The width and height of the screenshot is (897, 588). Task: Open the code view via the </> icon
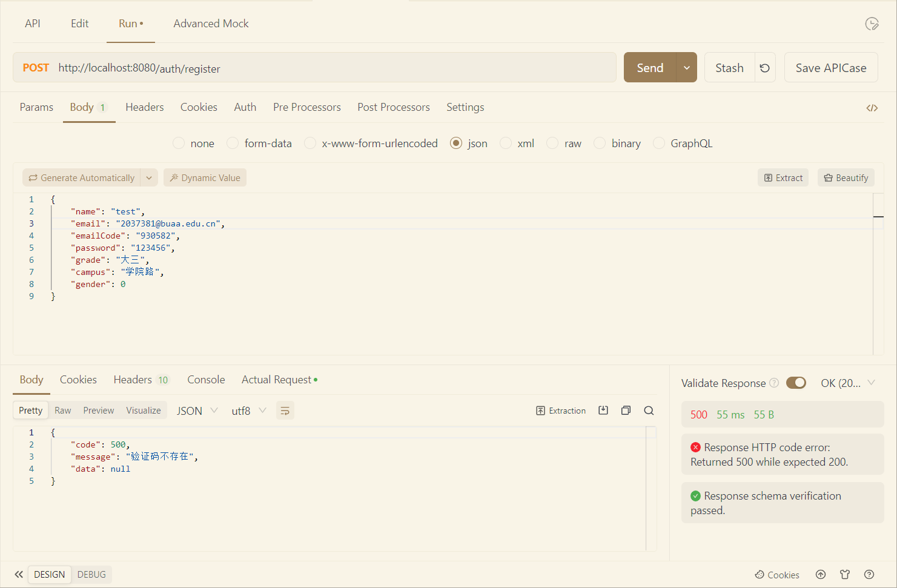click(x=872, y=107)
